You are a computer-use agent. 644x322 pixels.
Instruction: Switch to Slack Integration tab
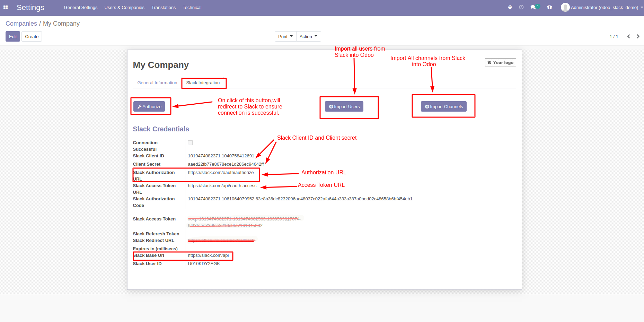click(203, 83)
